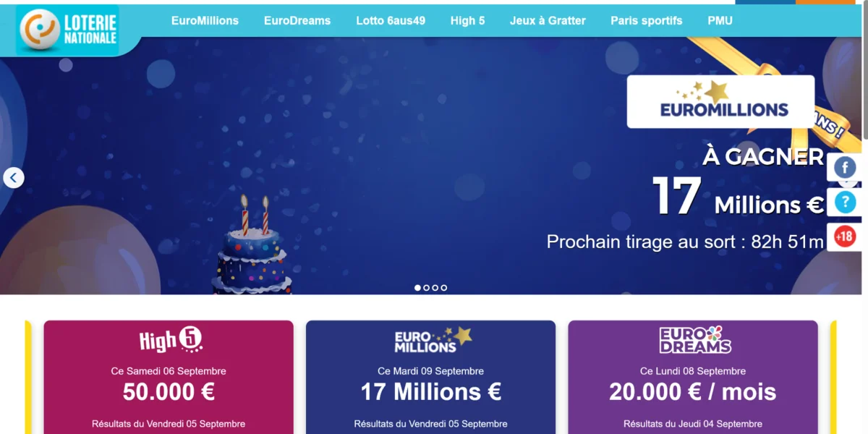The height and width of the screenshot is (434, 868).
Task: Open the EuroMillions menu item
Action: coord(205,21)
